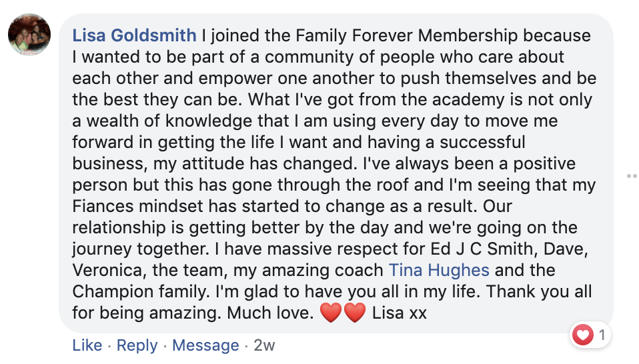The height and width of the screenshot is (364, 639).
Task: Open the 2w timestamp permalink
Action: tap(264, 345)
